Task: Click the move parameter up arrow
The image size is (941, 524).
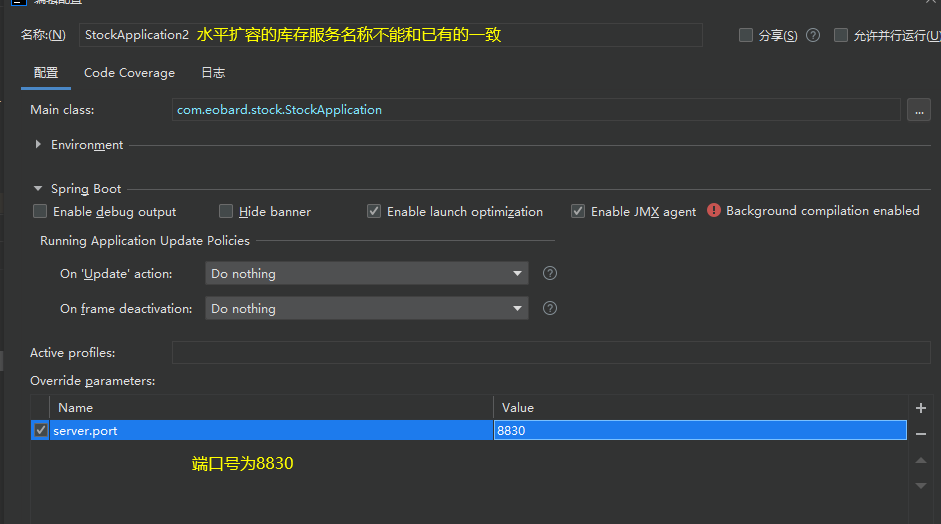Action: coord(921,460)
